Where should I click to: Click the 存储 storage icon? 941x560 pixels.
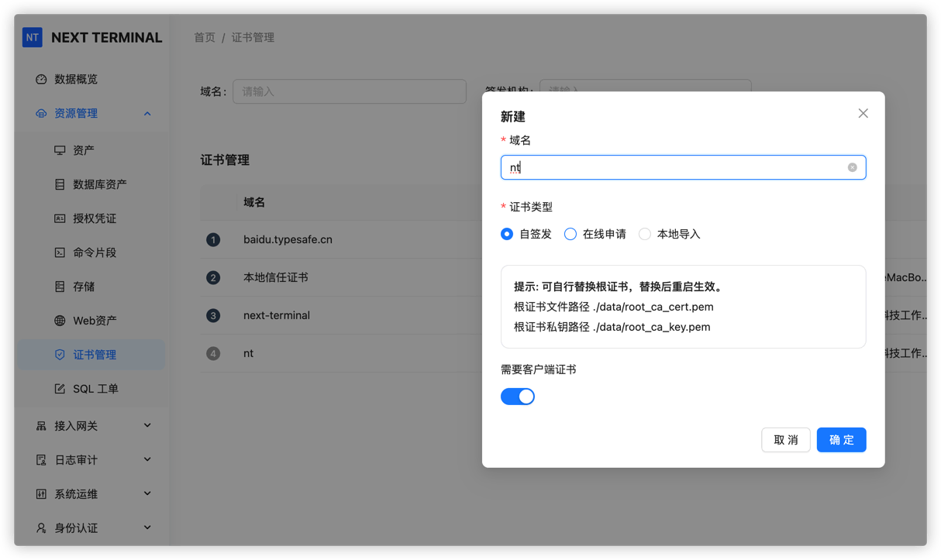tap(60, 286)
